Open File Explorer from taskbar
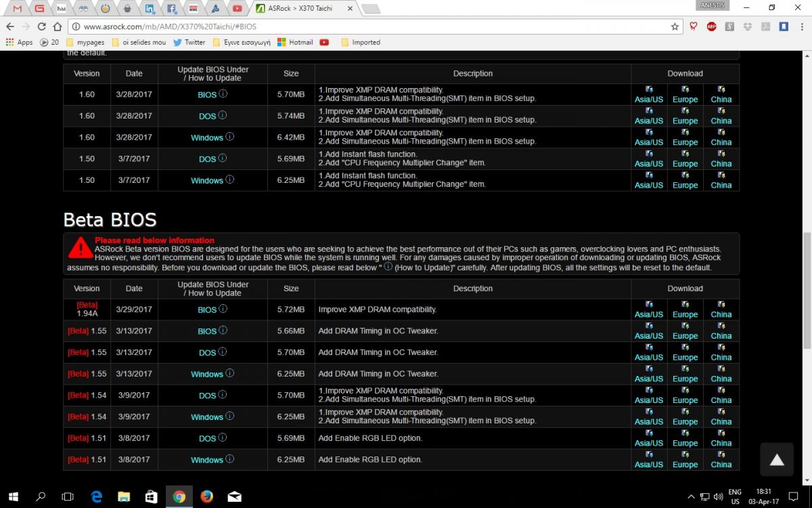Viewport: 812px width, 508px height. 124,496
